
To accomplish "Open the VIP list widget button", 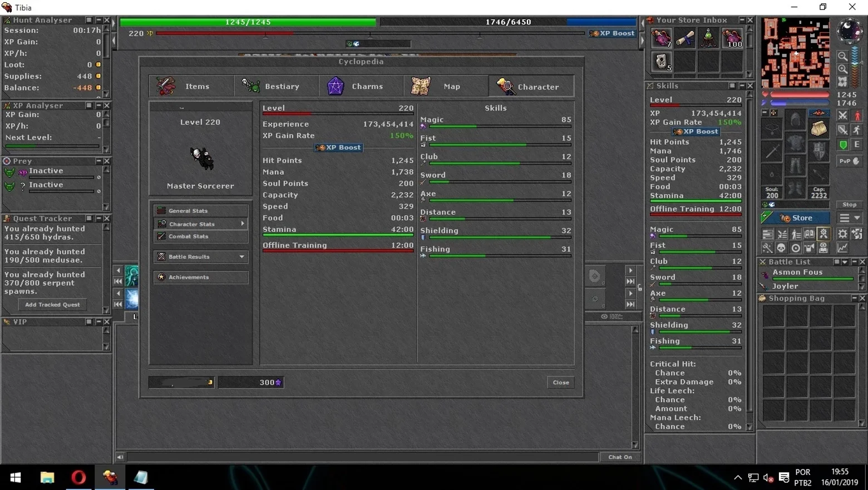I will [796, 234].
